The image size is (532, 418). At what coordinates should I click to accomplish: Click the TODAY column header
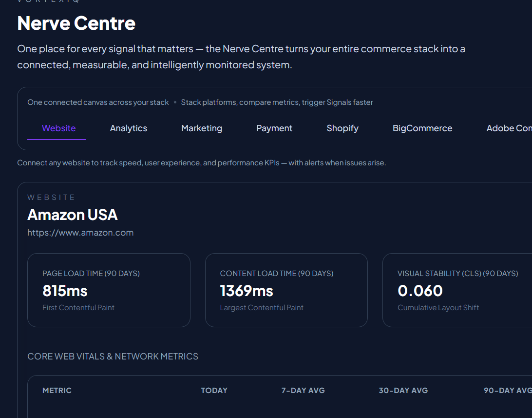click(214, 391)
